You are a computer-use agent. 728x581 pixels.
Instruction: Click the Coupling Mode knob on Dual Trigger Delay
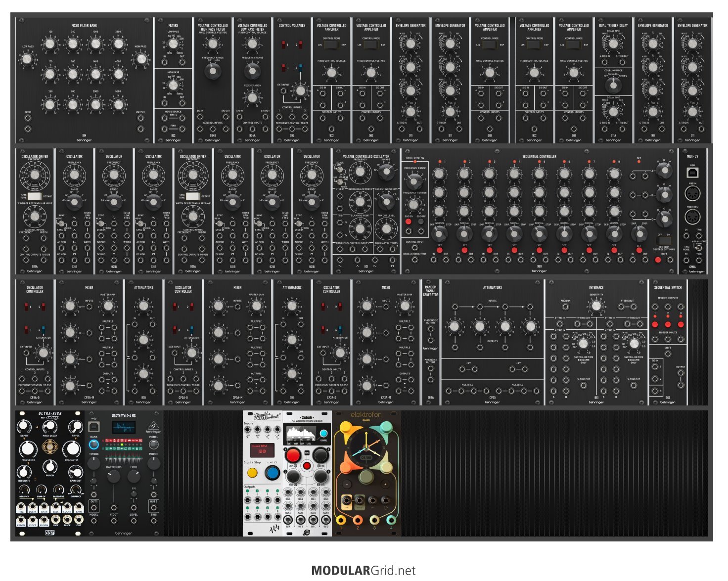(613, 85)
